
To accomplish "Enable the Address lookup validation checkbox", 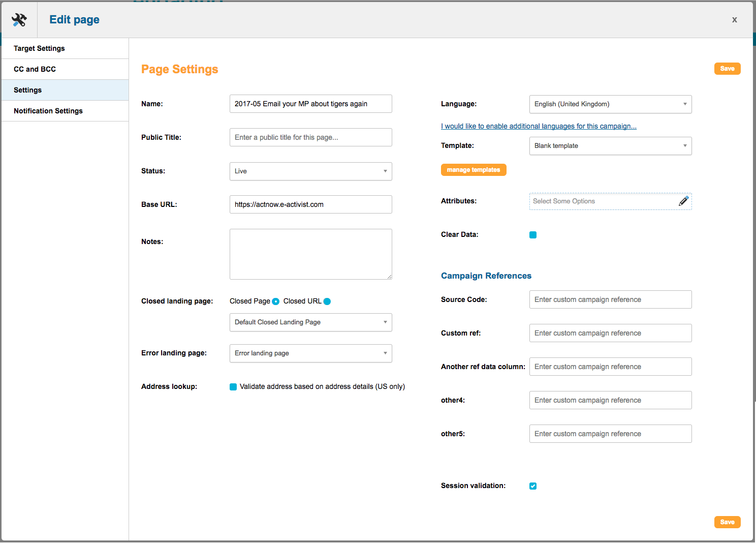I will pyautogui.click(x=233, y=387).
